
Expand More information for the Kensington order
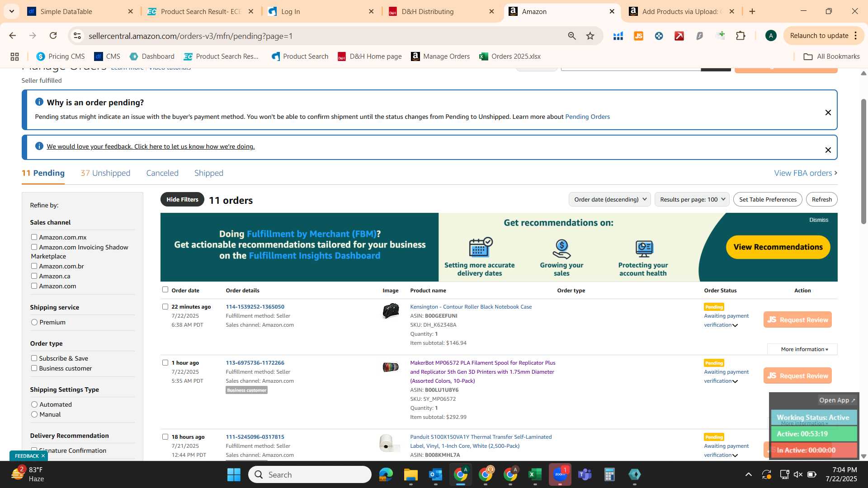803,349
